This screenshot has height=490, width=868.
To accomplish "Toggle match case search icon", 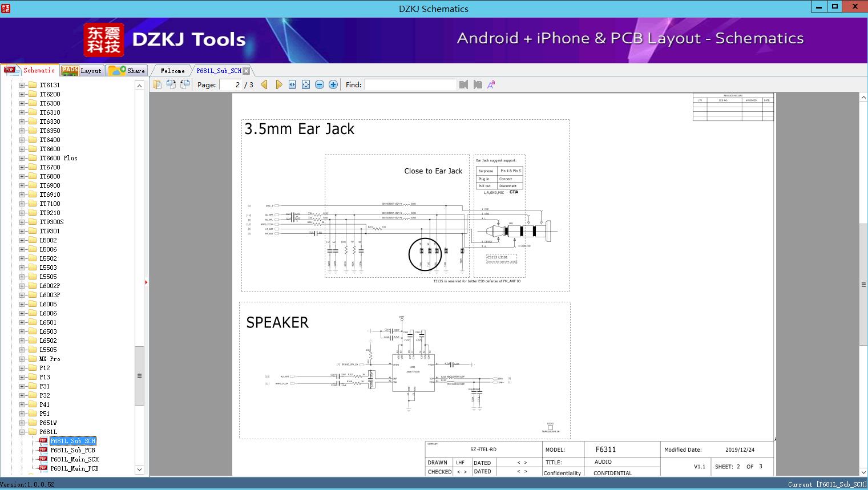I will click(491, 84).
